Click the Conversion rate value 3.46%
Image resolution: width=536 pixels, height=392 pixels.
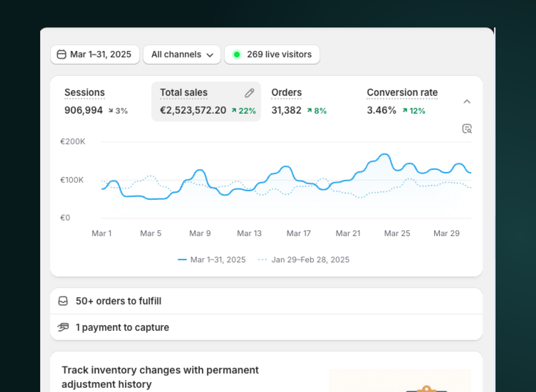[382, 110]
